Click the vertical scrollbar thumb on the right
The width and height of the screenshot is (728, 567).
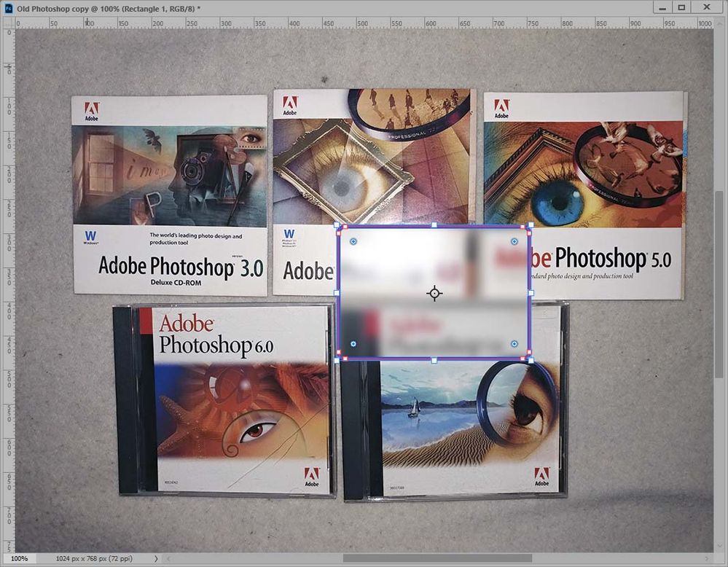(x=719, y=284)
